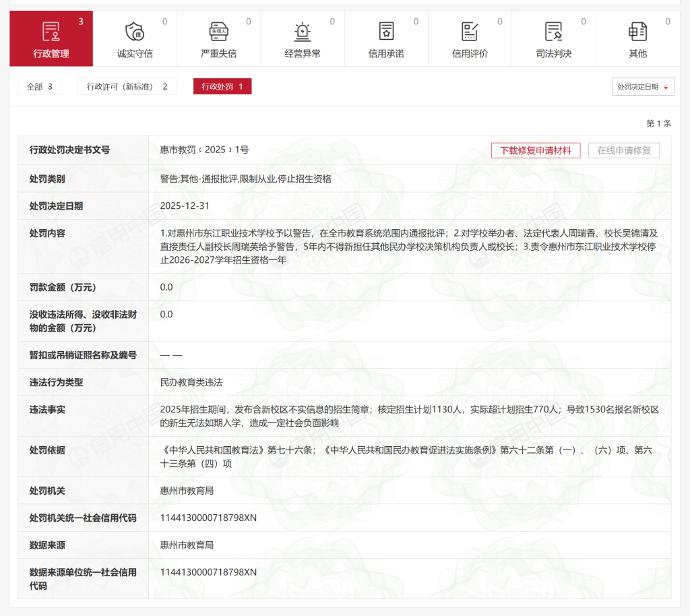Open the 处罚决定日期 sort selector
The image size is (690, 616).
(641, 86)
